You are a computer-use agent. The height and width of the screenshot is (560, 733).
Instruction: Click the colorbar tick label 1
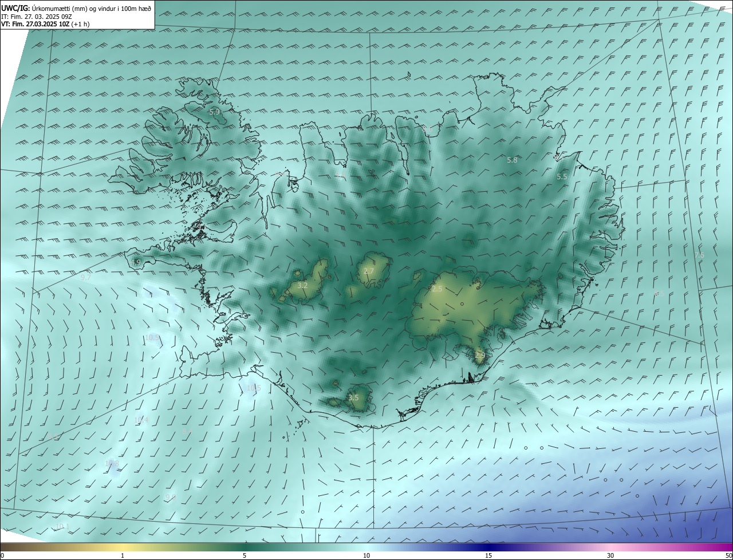coord(123,555)
